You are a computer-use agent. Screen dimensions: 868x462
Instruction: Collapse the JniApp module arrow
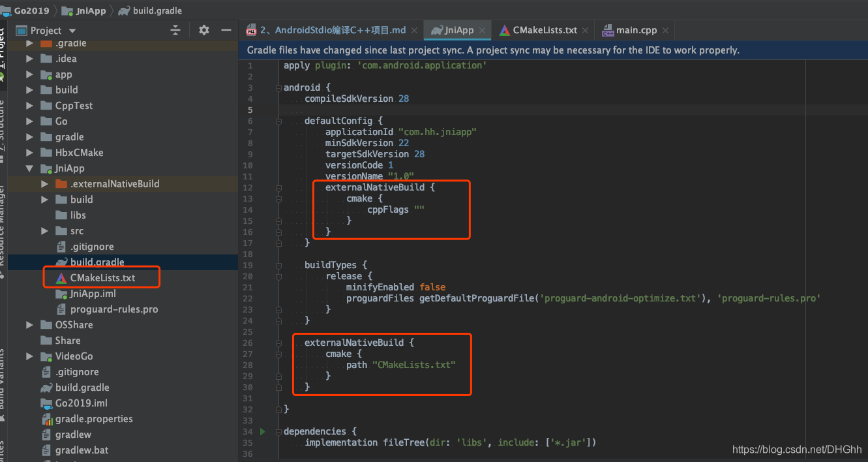click(x=29, y=168)
